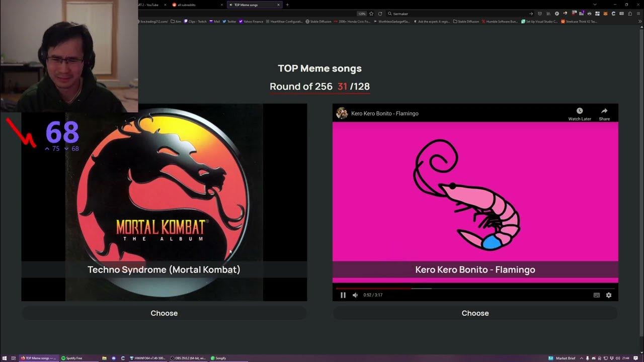Mute the Flamingo video volume
Screen dimensions: 644x362
pos(355,295)
